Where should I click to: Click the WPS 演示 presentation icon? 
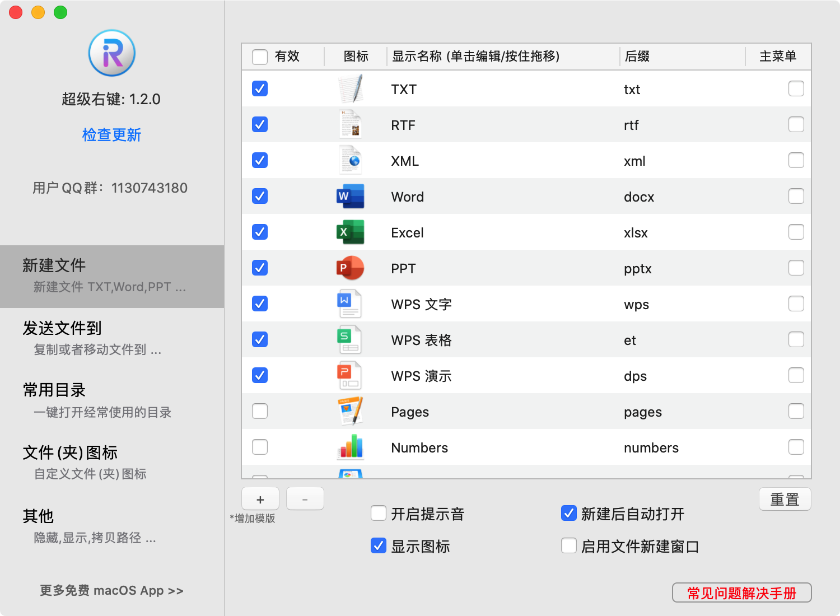[349, 375]
